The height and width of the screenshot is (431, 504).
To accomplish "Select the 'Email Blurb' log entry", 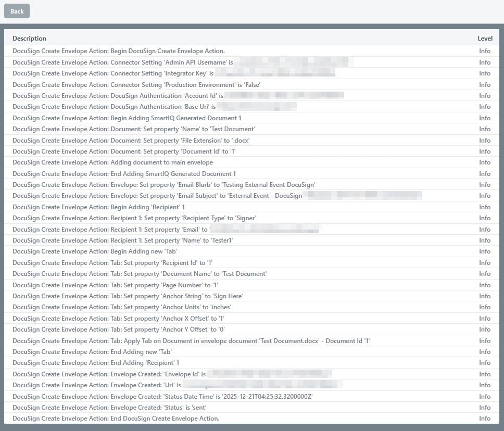I will point(251,185).
